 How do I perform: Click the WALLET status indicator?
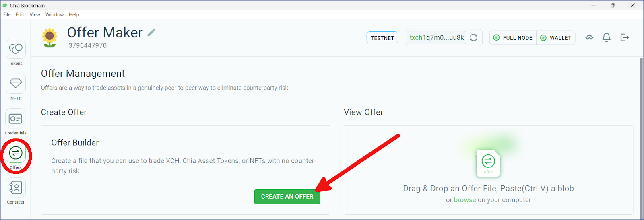tap(556, 38)
